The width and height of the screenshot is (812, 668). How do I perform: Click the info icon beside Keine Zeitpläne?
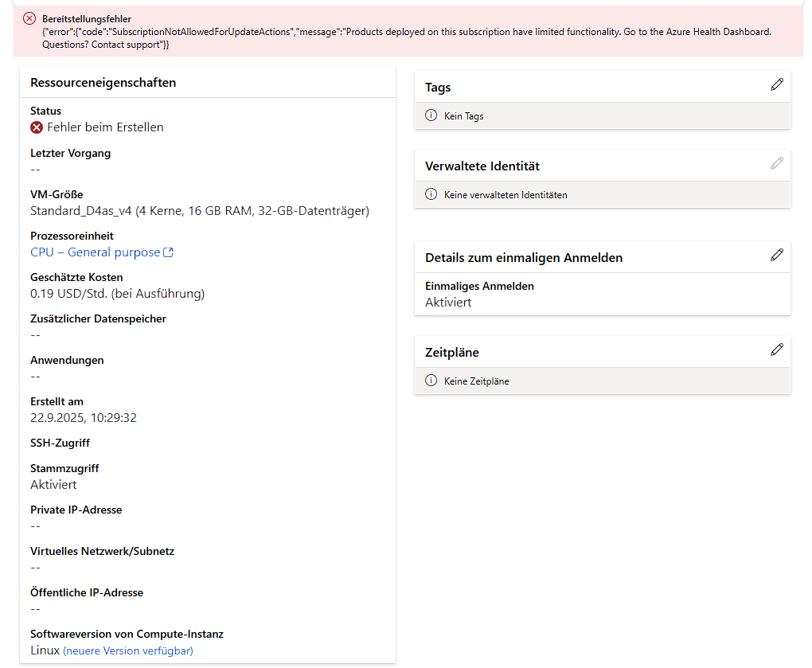point(431,381)
